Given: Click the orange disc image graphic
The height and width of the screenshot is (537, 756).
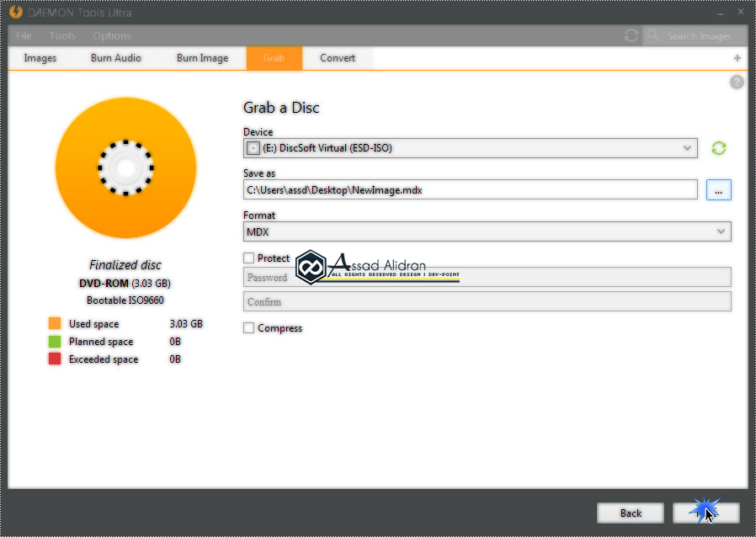Looking at the screenshot, I should point(125,167).
